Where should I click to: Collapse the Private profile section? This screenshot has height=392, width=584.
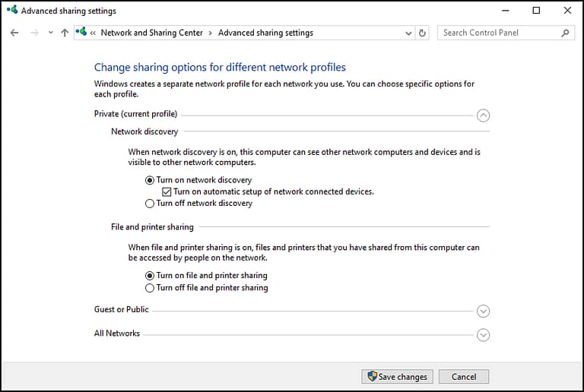point(483,115)
